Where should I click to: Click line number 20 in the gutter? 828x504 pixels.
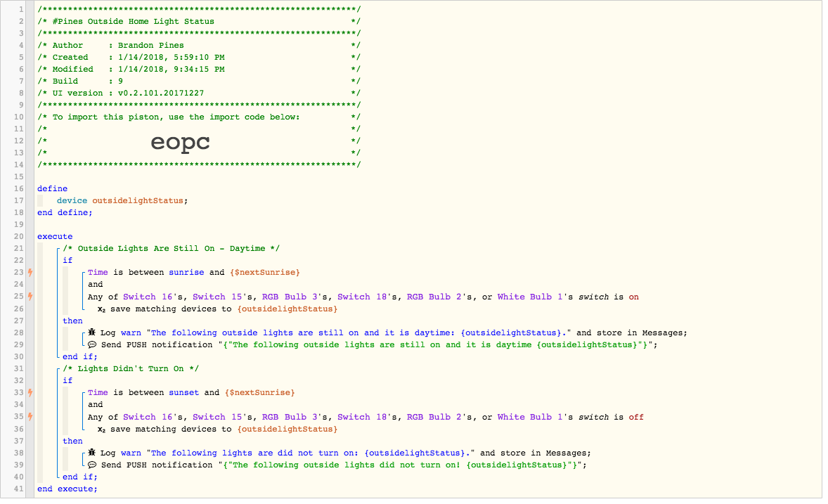18,237
